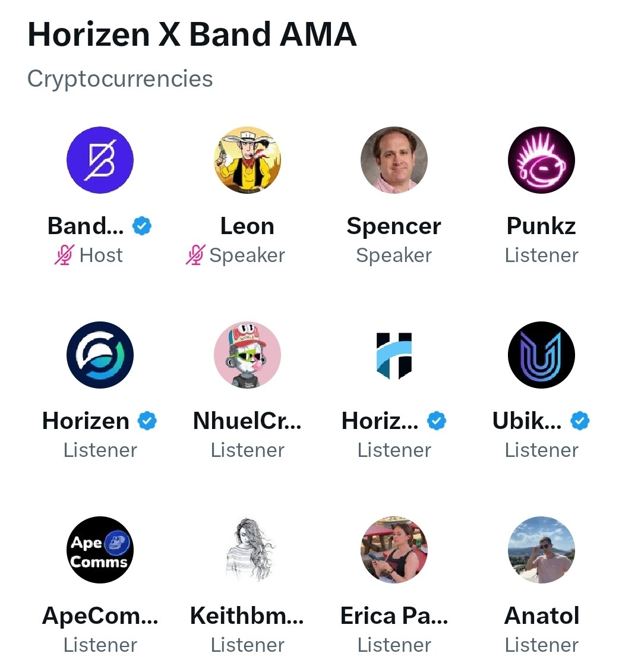Click Leon's cowboy avatar picture

(247, 160)
